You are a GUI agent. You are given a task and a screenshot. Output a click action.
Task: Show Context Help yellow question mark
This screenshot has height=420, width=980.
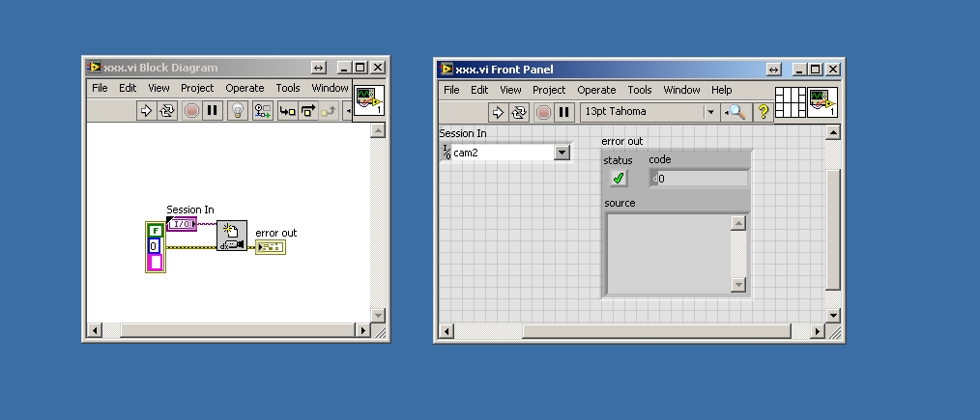(x=763, y=112)
